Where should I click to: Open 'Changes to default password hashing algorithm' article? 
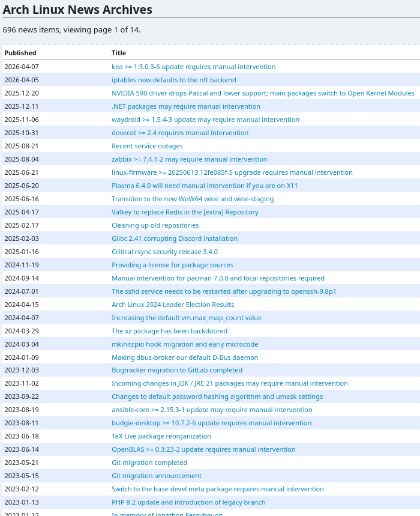217,396
